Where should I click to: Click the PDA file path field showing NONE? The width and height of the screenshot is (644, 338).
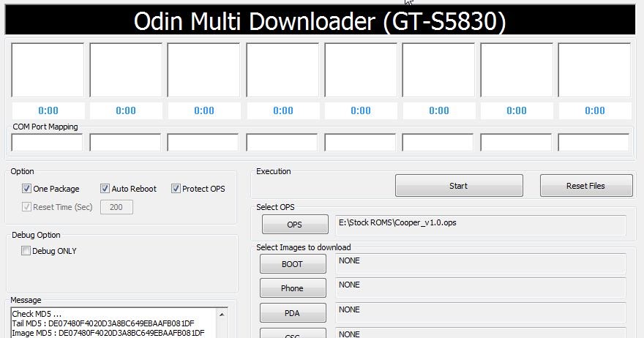coord(481,312)
